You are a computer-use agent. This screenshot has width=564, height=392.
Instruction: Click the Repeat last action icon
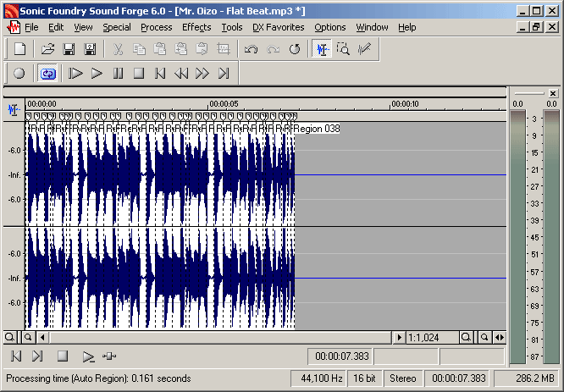tap(295, 49)
